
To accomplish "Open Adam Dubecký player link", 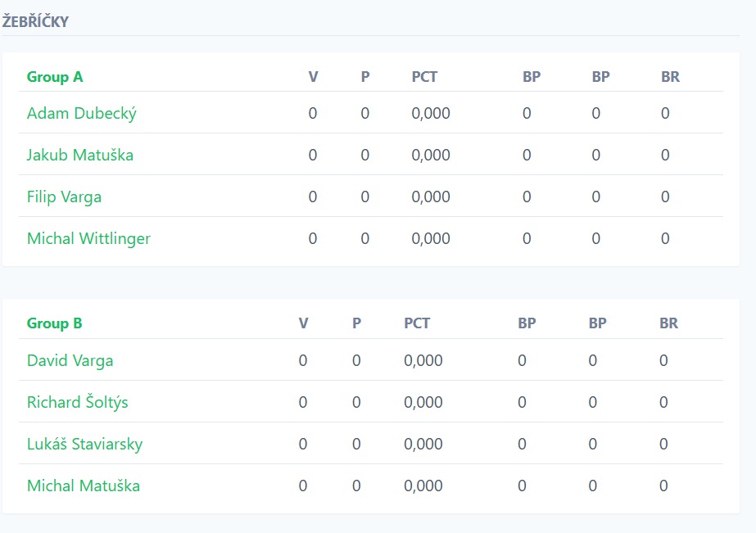I will [x=81, y=114].
